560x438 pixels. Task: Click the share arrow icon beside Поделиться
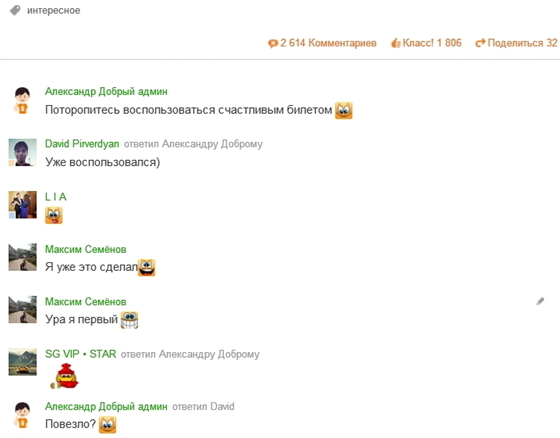(480, 43)
